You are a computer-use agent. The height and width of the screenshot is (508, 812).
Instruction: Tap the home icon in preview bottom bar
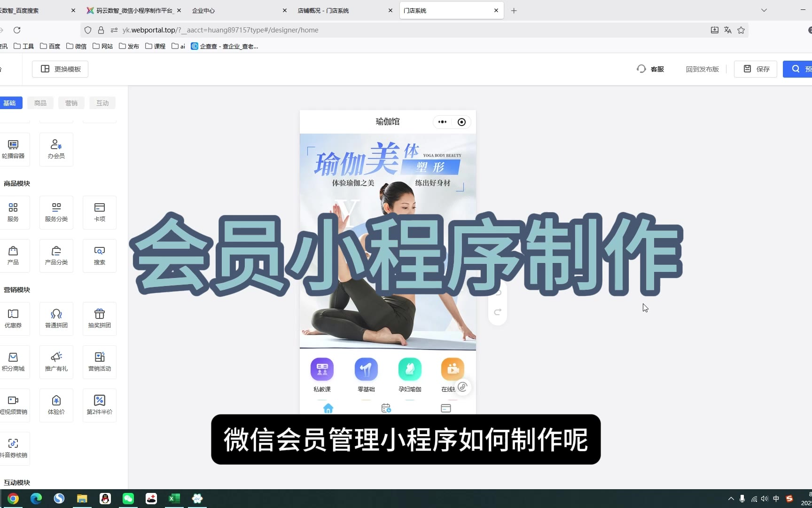point(328,408)
